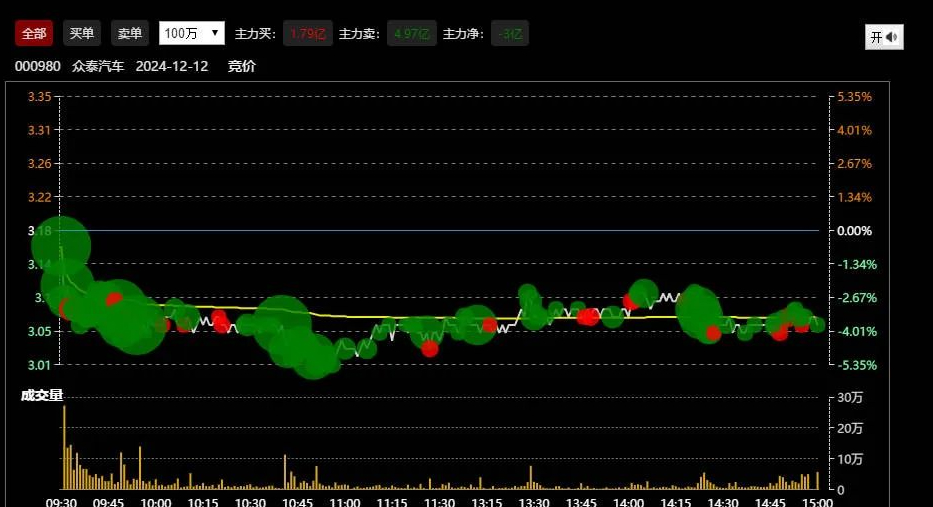Click the date 2024-12-12
The image size is (933, 507).
172,66
